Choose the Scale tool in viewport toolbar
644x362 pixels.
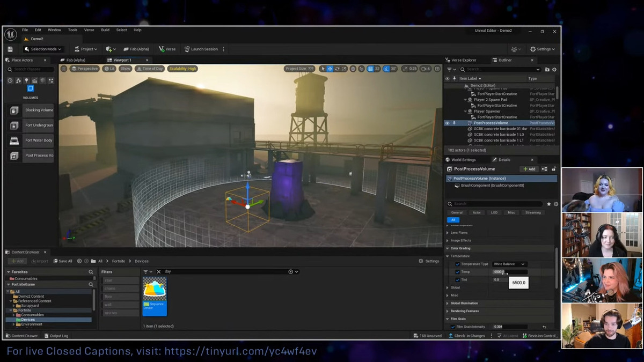point(344,69)
